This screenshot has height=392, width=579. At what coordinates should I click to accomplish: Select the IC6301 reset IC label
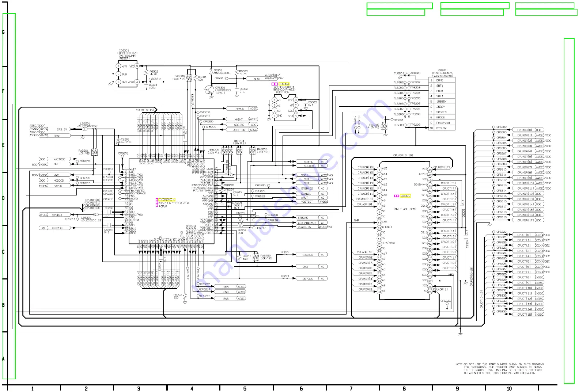pos(124,51)
